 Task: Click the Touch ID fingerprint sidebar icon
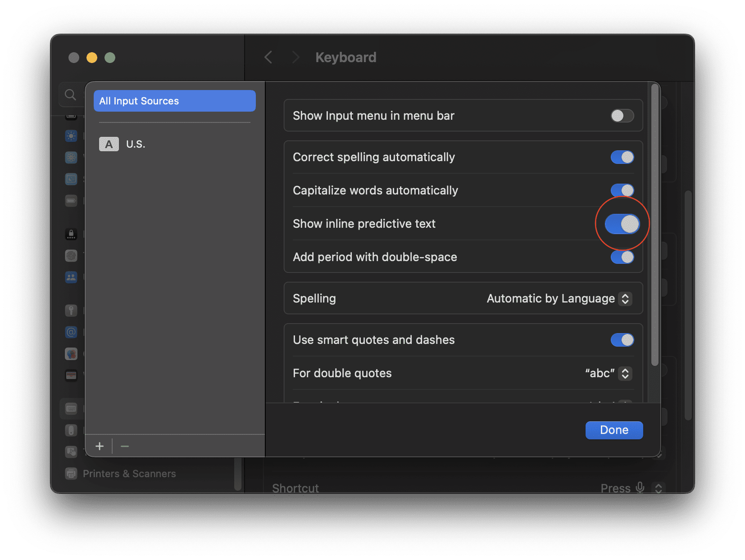(71, 256)
